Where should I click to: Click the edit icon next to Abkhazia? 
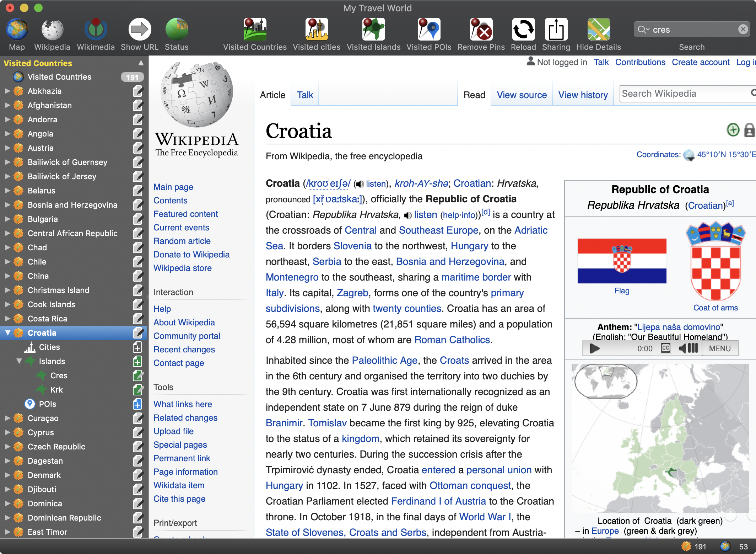(138, 91)
